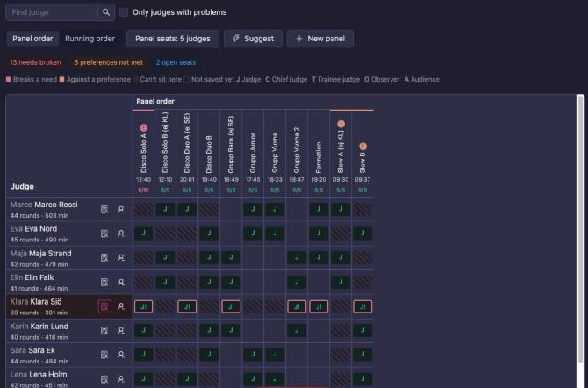The image size is (588, 388).
Task: Focus the Find judge search field
Action: click(x=52, y=12)
